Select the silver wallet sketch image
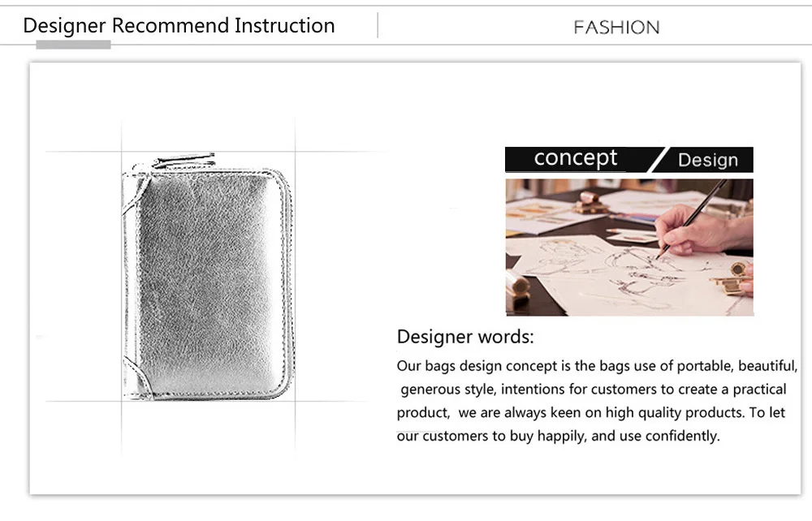This screenshot has height=521, width=812. pos(208,276)
